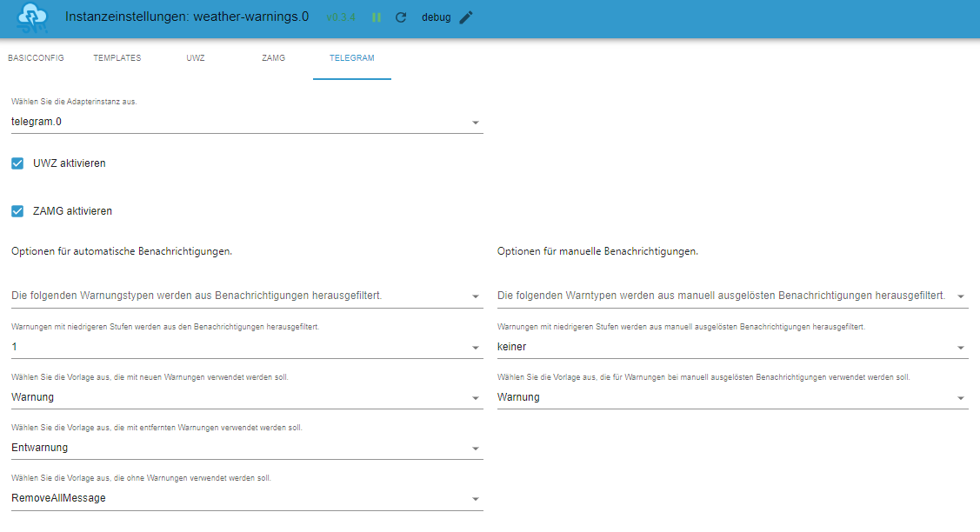
Task: Pause the adapter instance
Action: (x=377, y=17)
